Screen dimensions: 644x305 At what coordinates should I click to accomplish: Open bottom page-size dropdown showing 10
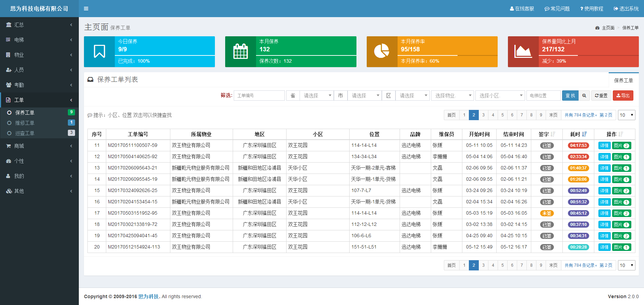click(x=627, y=265)
